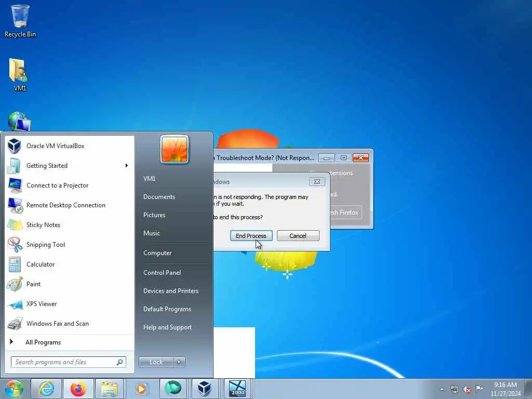
Task: Show hidden tray icons arrow
Action: pyautogui.click(x=442, y=390)
